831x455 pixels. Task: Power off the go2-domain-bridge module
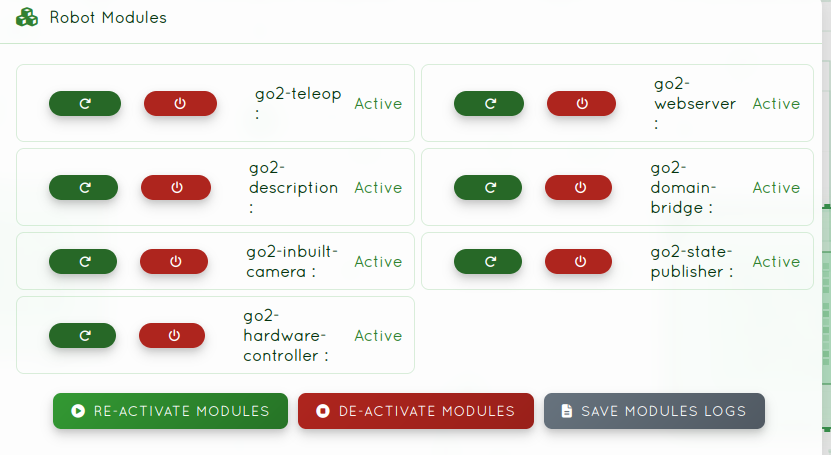[580, 187]
